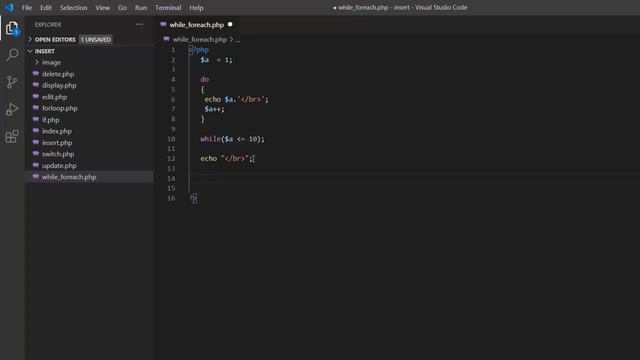
Task: Click PHP file icon beside insert.php
Action: coord(36,142)
